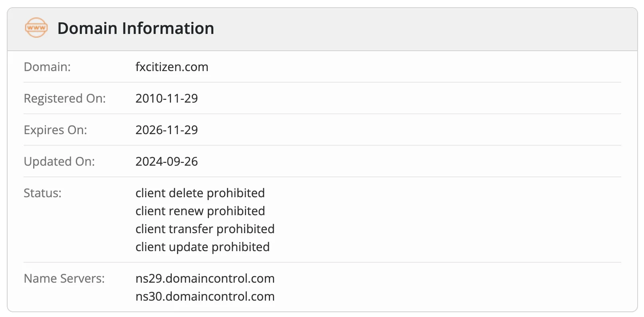The image size is (644, 317).
Task: Click the 2010-11-29 registration date
Action: pyautogui.click(x=167, y=98)
